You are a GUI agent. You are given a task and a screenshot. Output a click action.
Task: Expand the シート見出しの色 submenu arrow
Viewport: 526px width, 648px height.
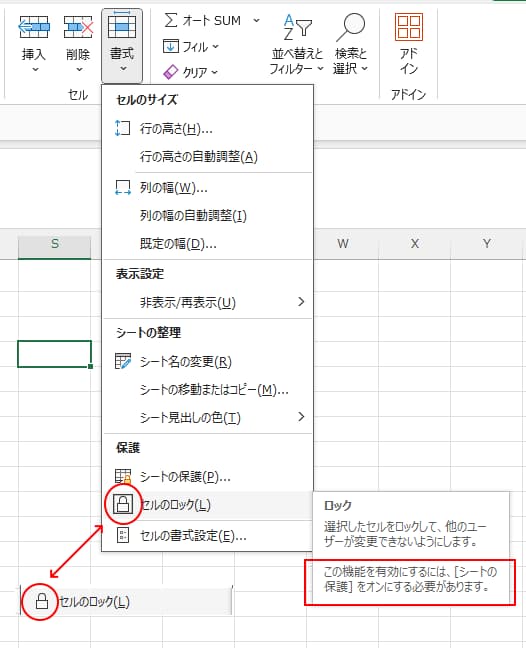301,417
